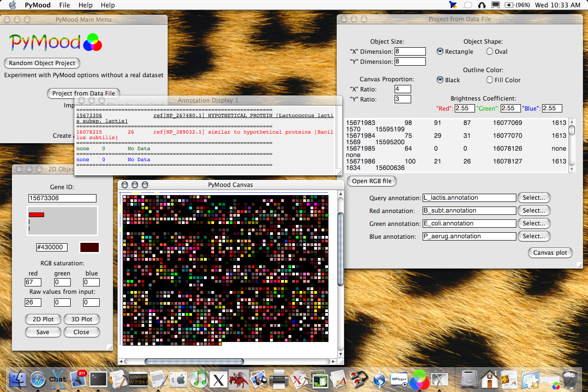Viewport: 588px width, 392px height.
Task: Click the headphones icon in menu bar
Action: tap(482, 5)
